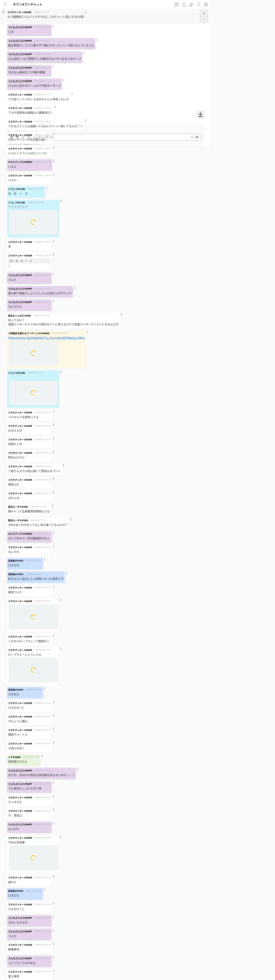The width and height of the screenshot is (275, 980).
Task: Open the loading image in スマホクッキー's 07:31 message
Action: tap(33, 617)
